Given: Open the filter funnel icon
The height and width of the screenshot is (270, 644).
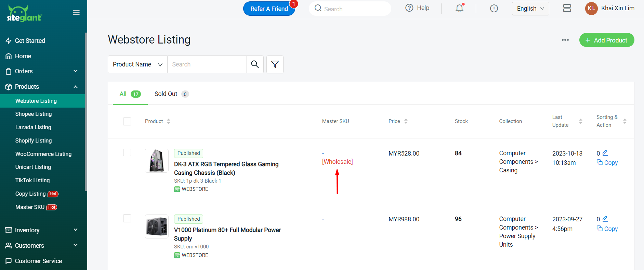Looking at the screenshot, I should pyautogui.click(x=275, y=64).
